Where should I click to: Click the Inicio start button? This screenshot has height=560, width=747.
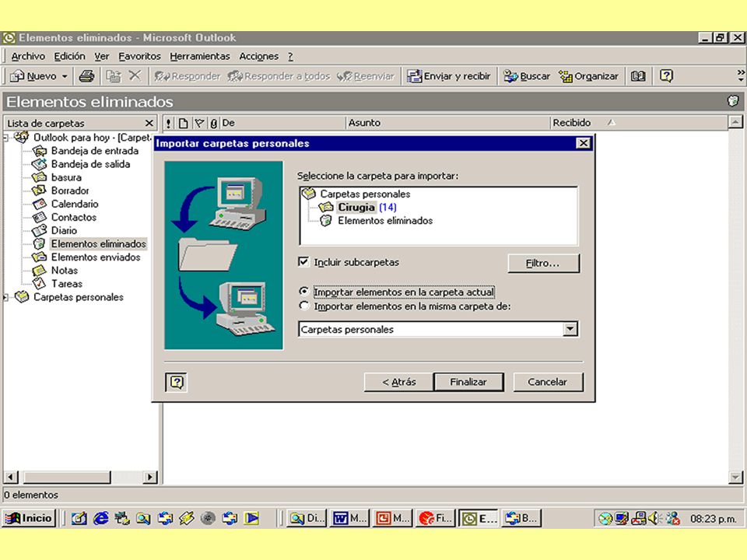tap(29, 518)
